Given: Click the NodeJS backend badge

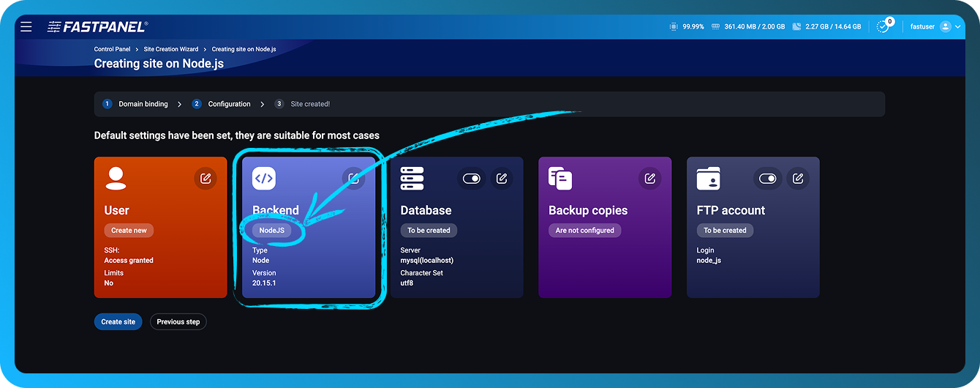Looking at the screenshot, I should click(271, 230).
